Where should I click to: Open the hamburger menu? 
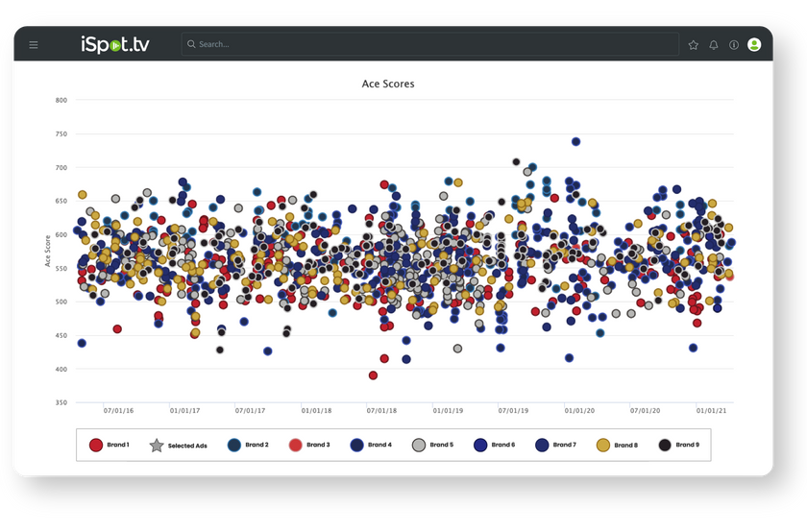[34, 44]
